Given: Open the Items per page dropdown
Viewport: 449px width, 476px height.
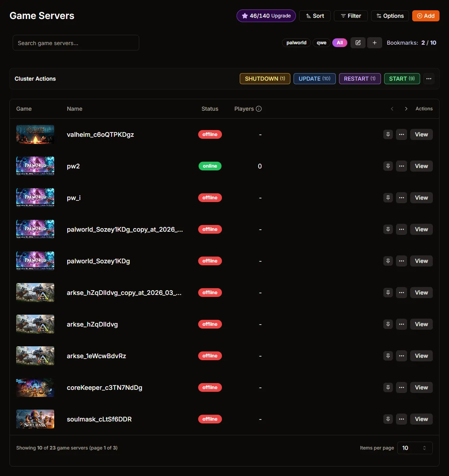Looking at the screenshot, I should (414, 448).
